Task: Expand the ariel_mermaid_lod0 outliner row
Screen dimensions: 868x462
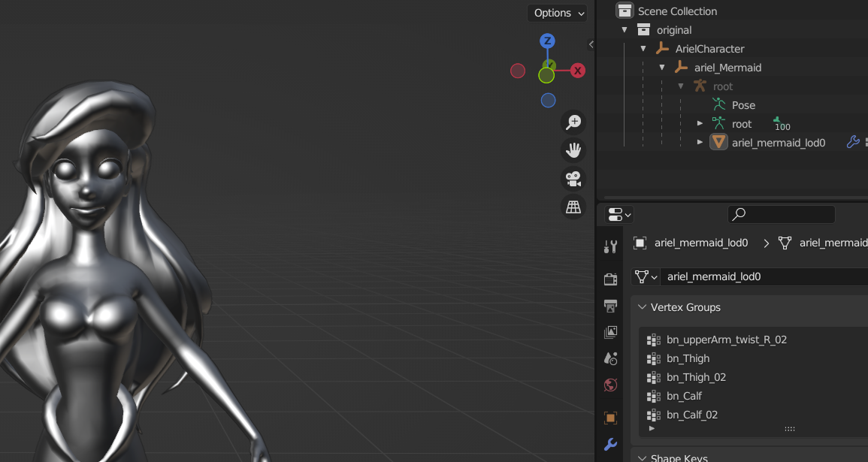Action: [x=700, y=142]
